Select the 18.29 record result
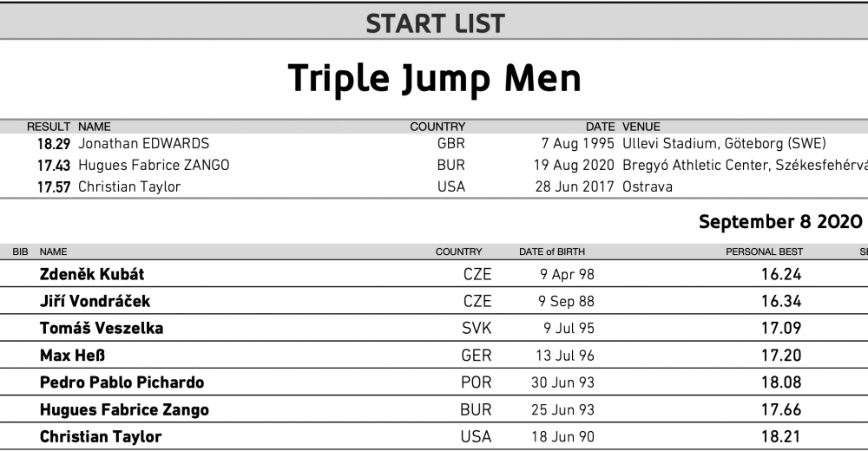This screenshot has height=451, width=868. click(x=54, y=144)
